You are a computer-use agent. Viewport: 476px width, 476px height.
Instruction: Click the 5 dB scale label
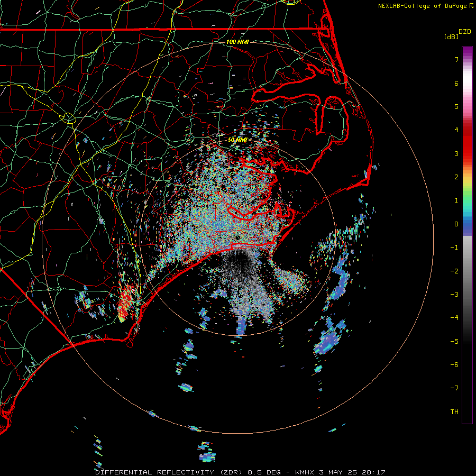tap(456, 106)
